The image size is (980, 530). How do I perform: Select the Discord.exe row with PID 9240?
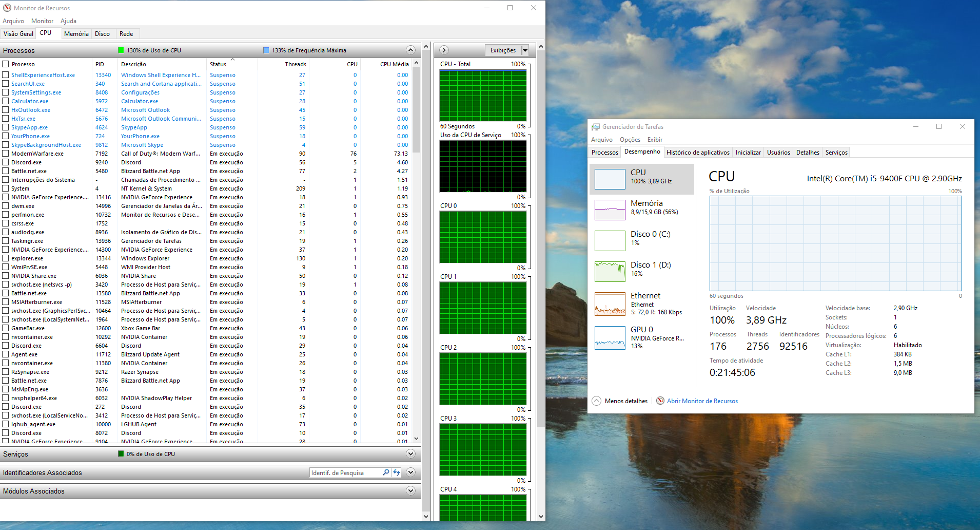[x=205, y=162]
